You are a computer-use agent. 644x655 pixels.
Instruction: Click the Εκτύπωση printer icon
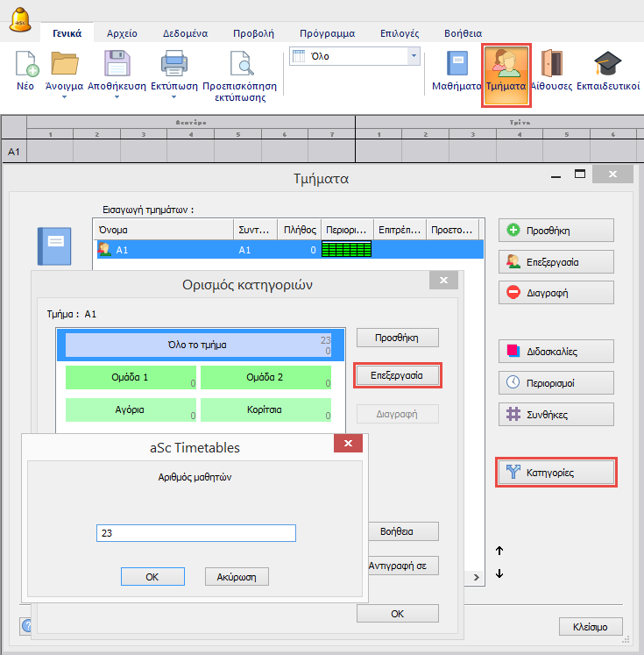click(173, 66)
